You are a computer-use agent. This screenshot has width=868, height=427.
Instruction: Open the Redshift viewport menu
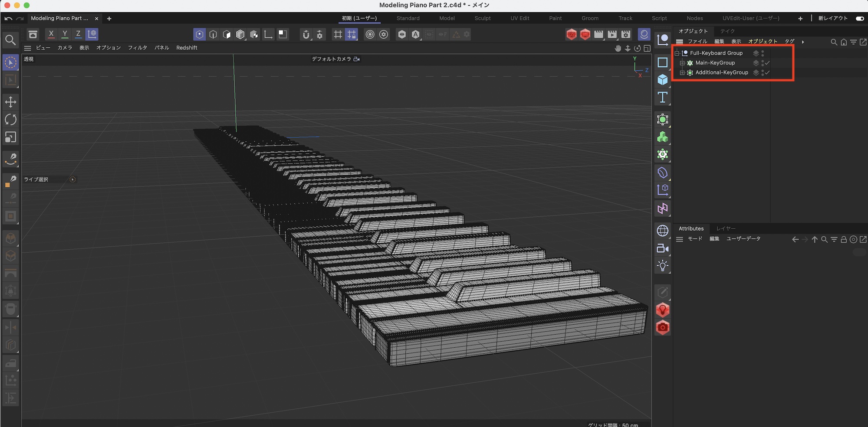pyautogui.click(x=187, y=48)
